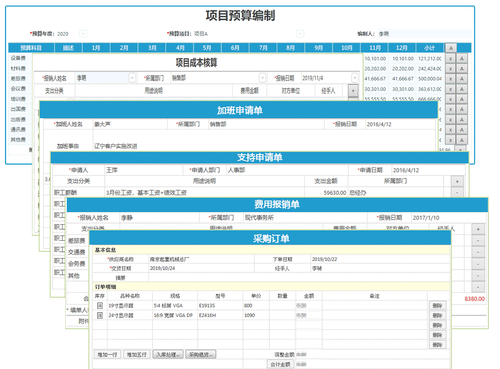
Task: Click the x button in 出版费 budget row
Action: (451, 120)
